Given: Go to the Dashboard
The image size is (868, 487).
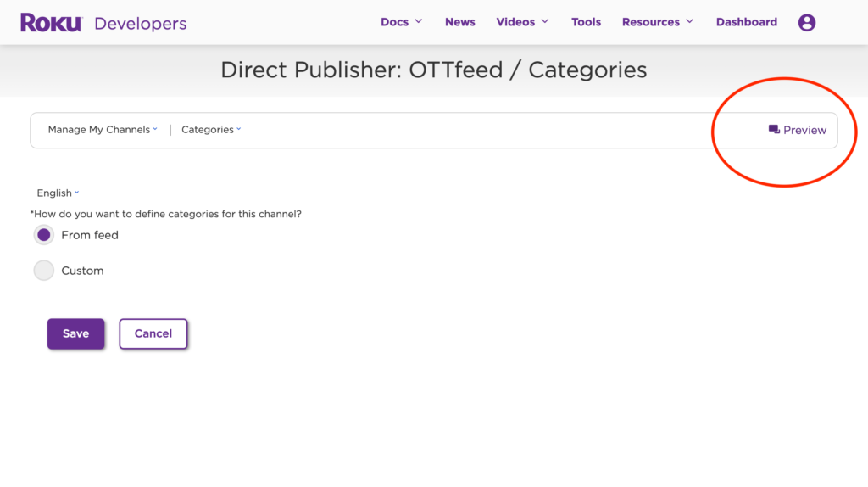Looking at the screenshot, I should click(x=746, y=22).
